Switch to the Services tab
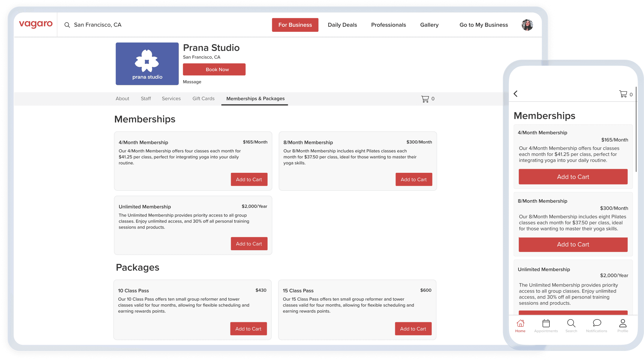Image resolution: width=644 pixels, height=360 pixels. 171,99
